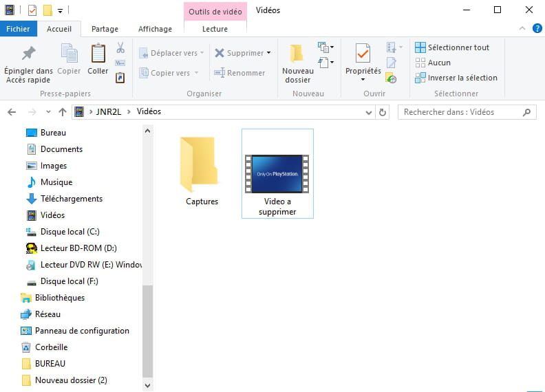
Task: Expand Supprimer dropdown arrow
Action: tap(268, 53)
